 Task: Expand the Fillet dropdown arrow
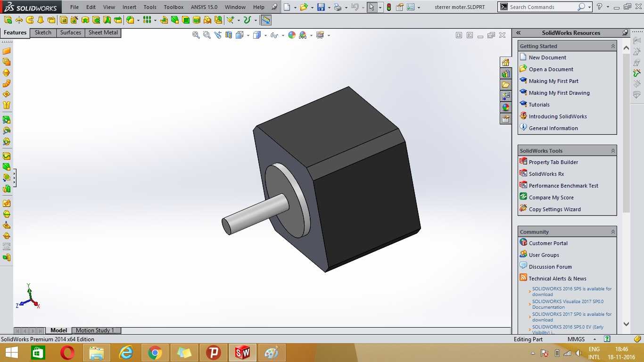pos(138,20)
